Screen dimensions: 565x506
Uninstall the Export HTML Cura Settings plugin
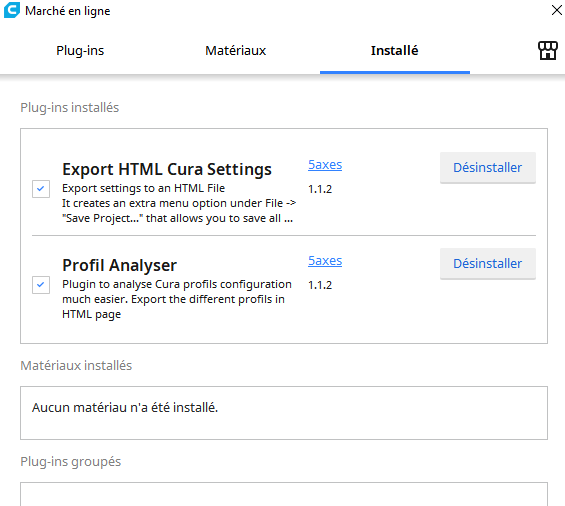[x=488, y=168]
